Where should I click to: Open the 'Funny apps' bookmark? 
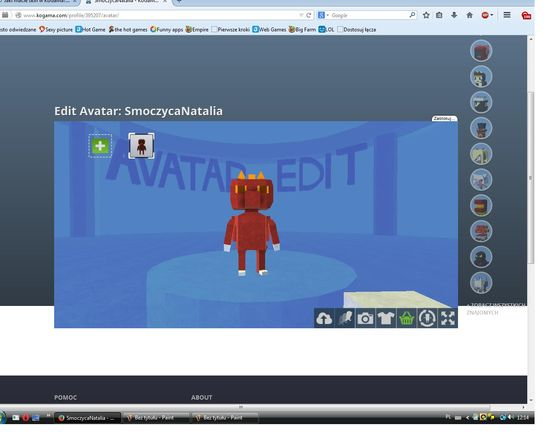(167, 29)
